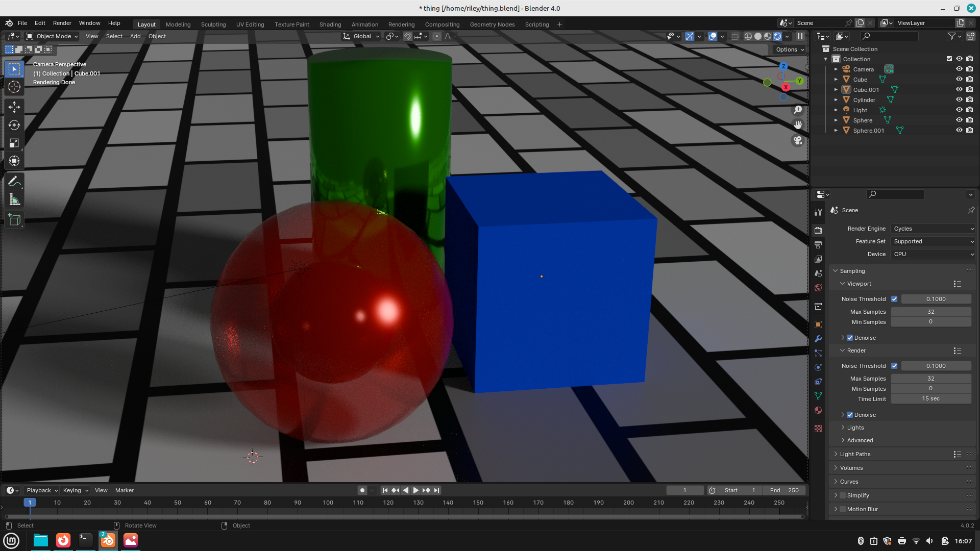Activate the Annotate pencil tool

(x=14, y=182)
